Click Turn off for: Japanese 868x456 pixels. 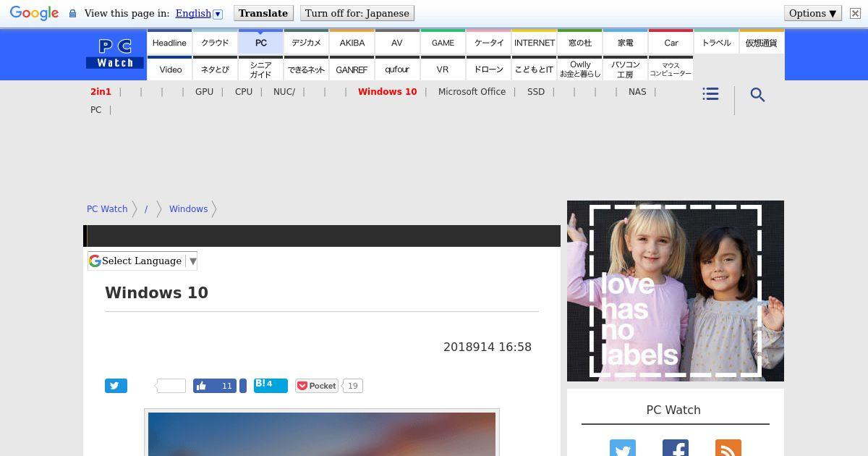(357, 13)
